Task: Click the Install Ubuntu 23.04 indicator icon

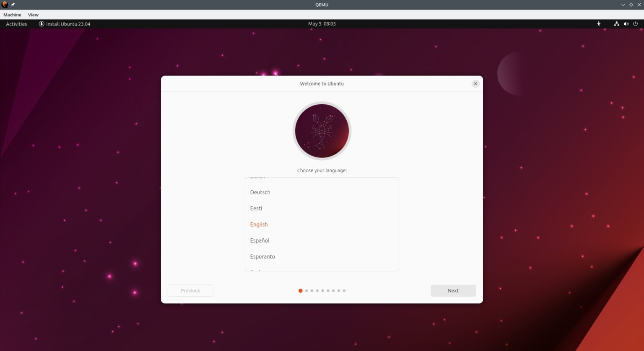Action: tap(41, 24)
